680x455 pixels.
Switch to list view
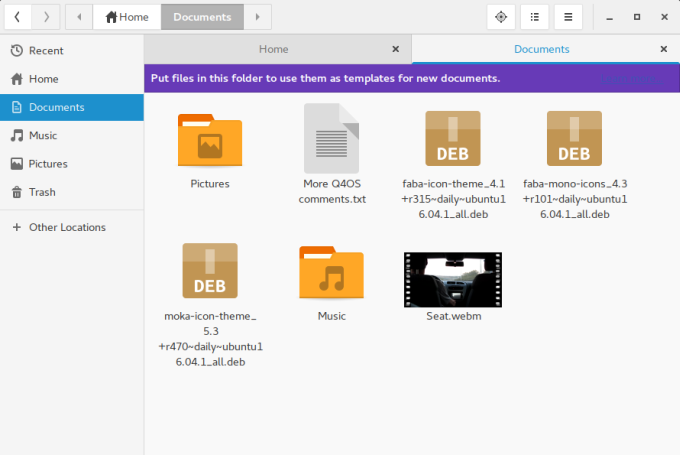pos(534,17)
